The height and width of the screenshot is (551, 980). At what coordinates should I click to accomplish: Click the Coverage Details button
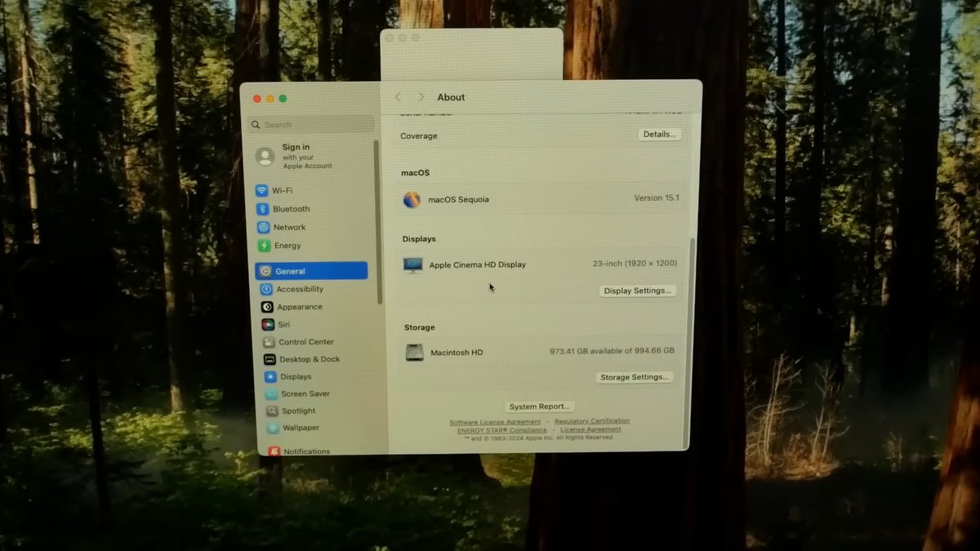pyautogui.click(x=659, y=135)
